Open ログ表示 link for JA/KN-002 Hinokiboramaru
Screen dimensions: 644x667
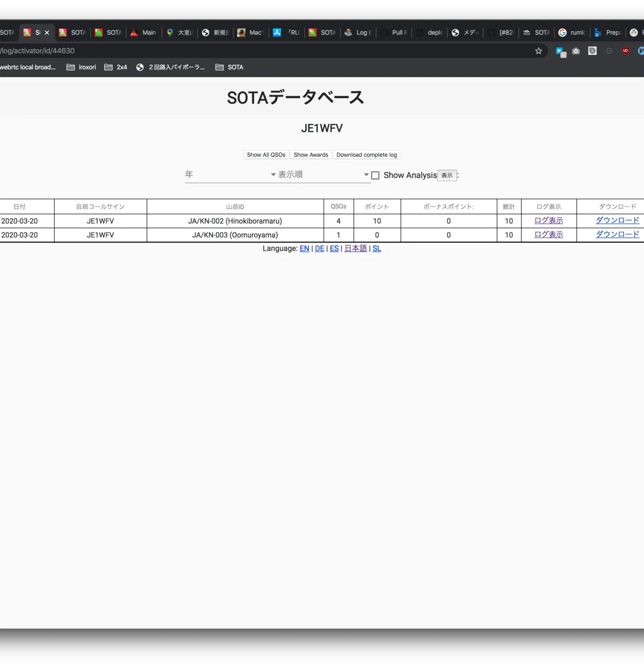pos(548,220)
